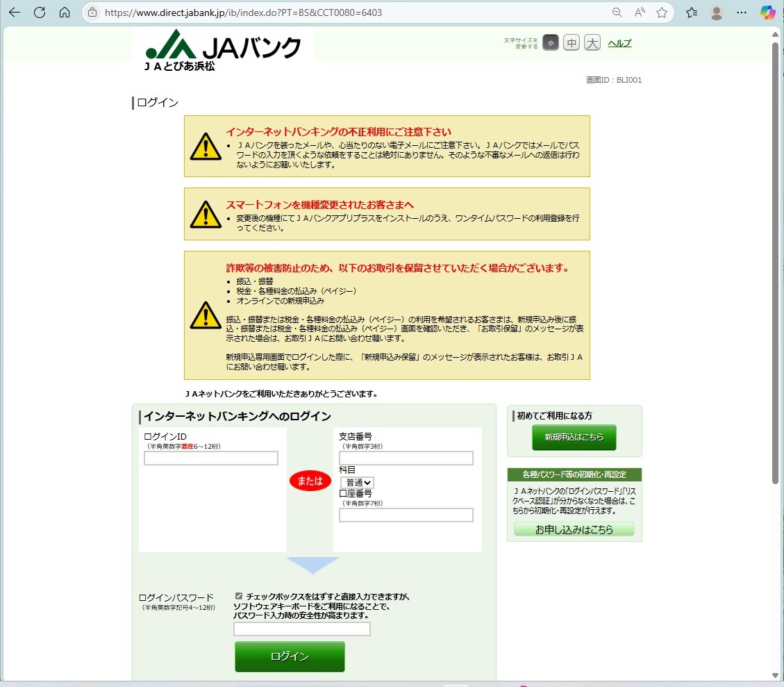Click the page vertical scrollbar thumb
Viewport: 784px width, 687px height.
775,263
